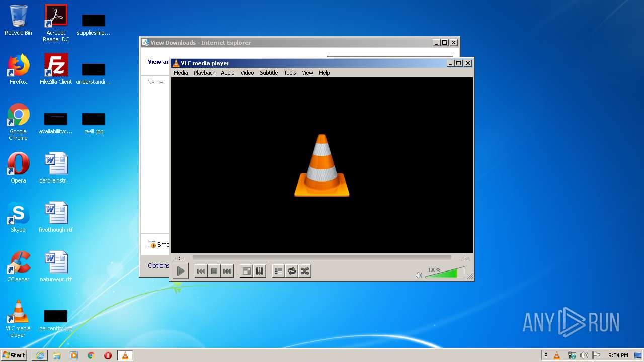Select fivethough.rtf file on desktop
The height and width of the screenshot is (362, 644).
[x=56, y=217]
